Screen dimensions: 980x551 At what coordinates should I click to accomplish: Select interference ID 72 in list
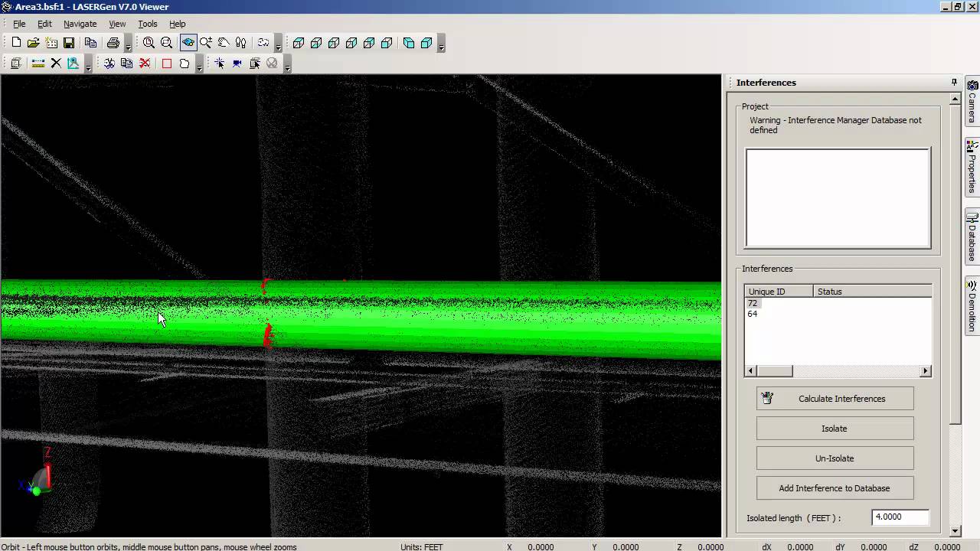pos(753,303)
